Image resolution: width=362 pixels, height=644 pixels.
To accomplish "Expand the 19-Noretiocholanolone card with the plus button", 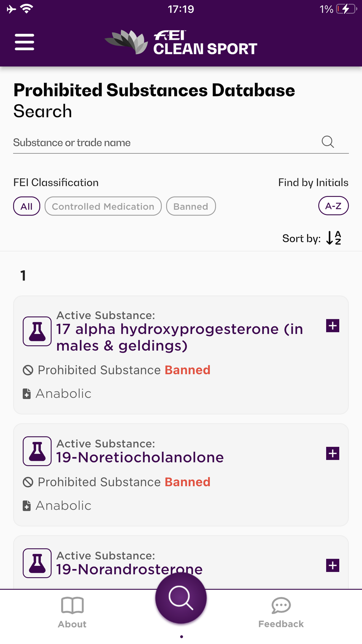I will (x=333, y=453).
